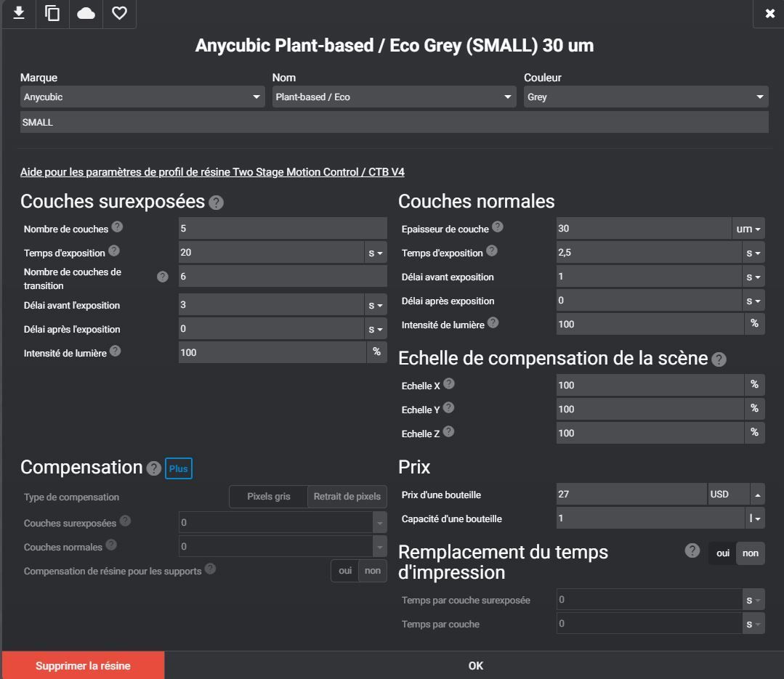Click the SMALL profile name text field
The width and height of the screenshot is (784, 679).
tap(394, 123)
